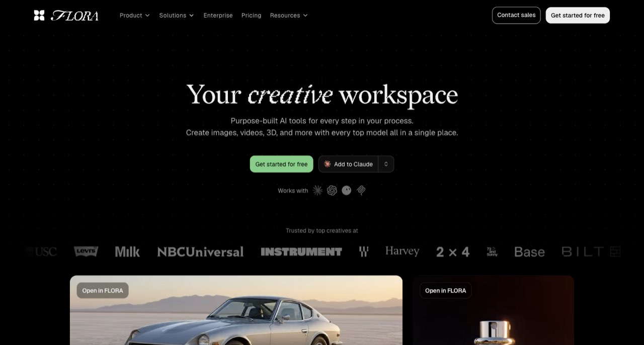Viewport: 644px width, 345px height.
Task: Expand the Solutions menu
Action: tap(177, 16)
